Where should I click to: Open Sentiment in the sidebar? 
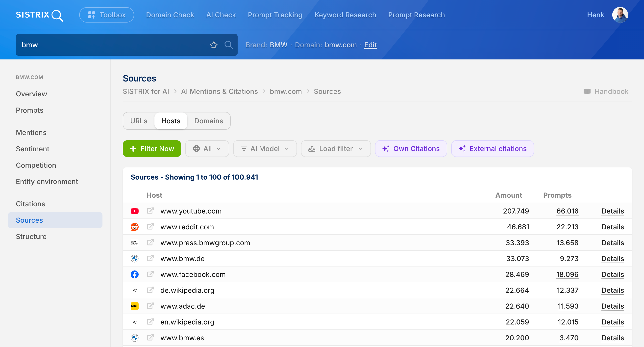coord(32,149)
